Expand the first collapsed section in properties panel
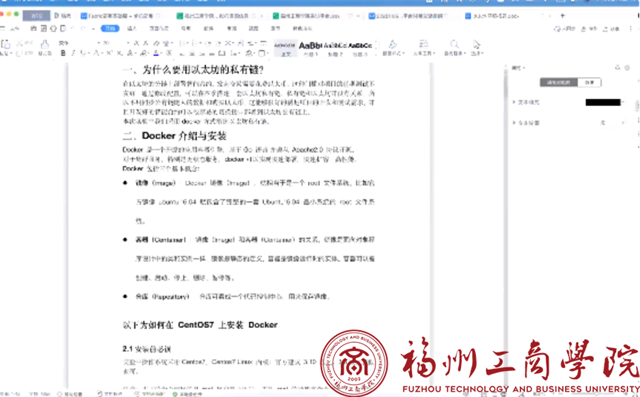 coord(526,102)
